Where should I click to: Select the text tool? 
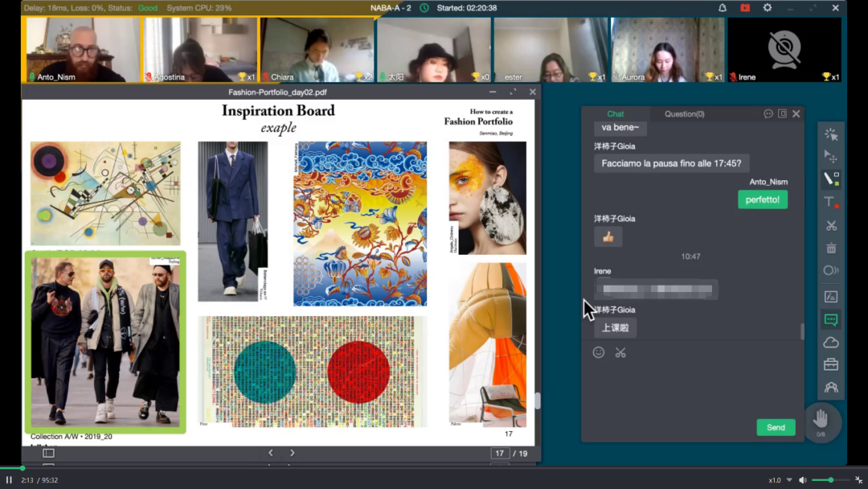(x=831, y=202)
